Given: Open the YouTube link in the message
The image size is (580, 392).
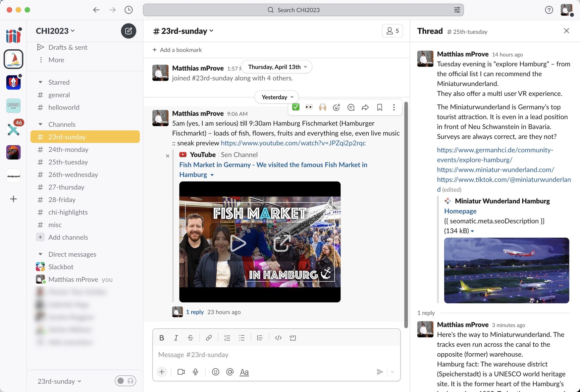Looking at the screenshot, I should 293,143.
